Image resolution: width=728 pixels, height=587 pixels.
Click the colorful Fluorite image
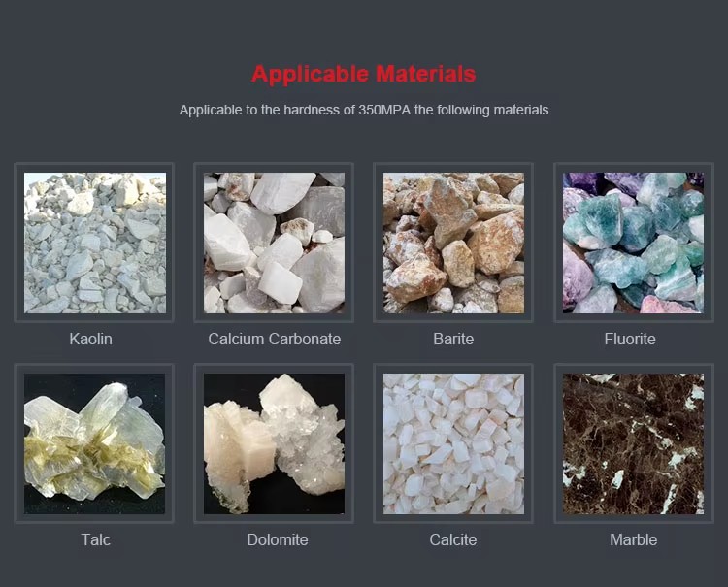633,243
